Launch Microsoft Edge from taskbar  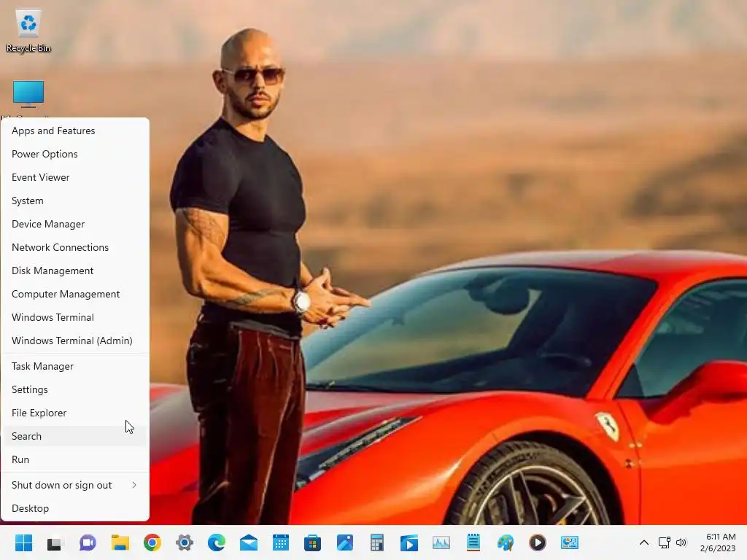(217, 542)
